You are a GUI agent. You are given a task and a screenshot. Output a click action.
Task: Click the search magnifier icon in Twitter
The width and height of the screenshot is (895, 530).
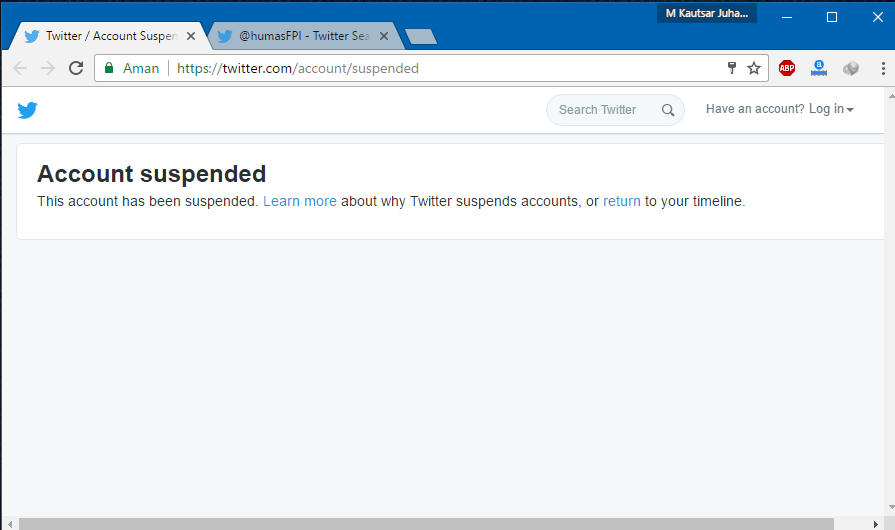(x=668, y=110)
